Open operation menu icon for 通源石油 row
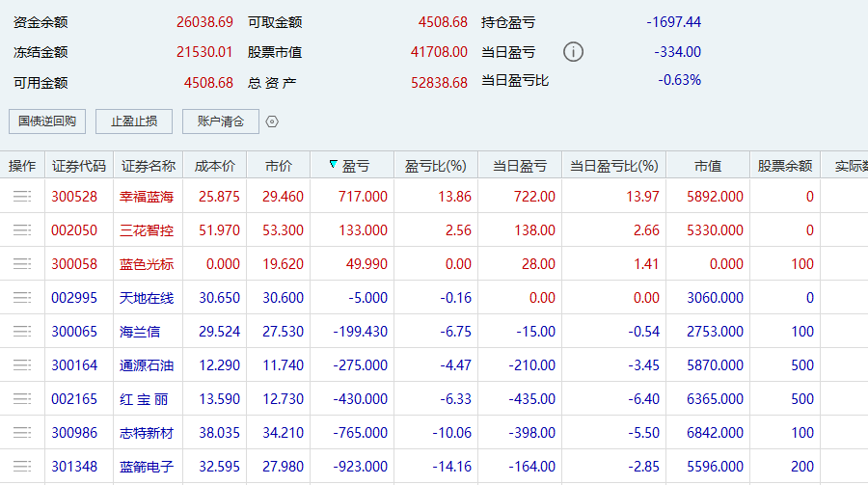 pos(22,365)
